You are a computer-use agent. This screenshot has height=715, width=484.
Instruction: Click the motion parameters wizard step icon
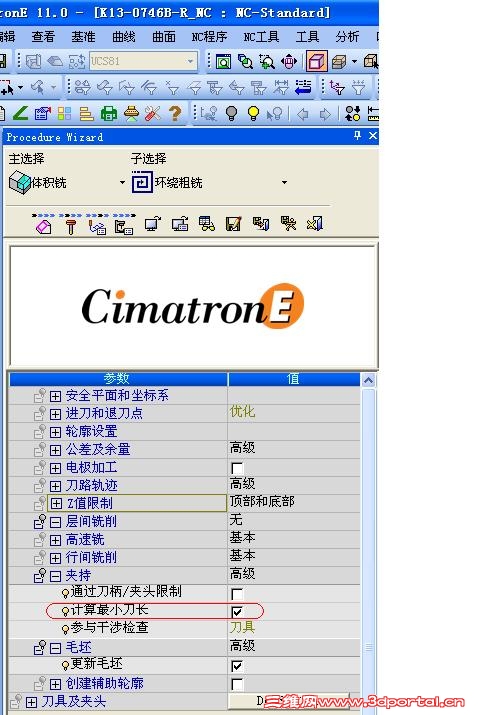coord(97,225)
